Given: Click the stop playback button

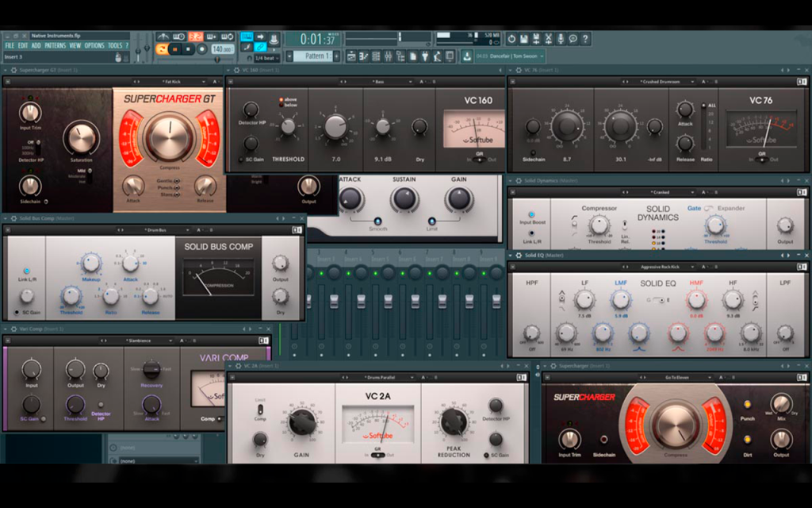Looking at the screenshot, I should pyautogui.click(x=188, y=49).
